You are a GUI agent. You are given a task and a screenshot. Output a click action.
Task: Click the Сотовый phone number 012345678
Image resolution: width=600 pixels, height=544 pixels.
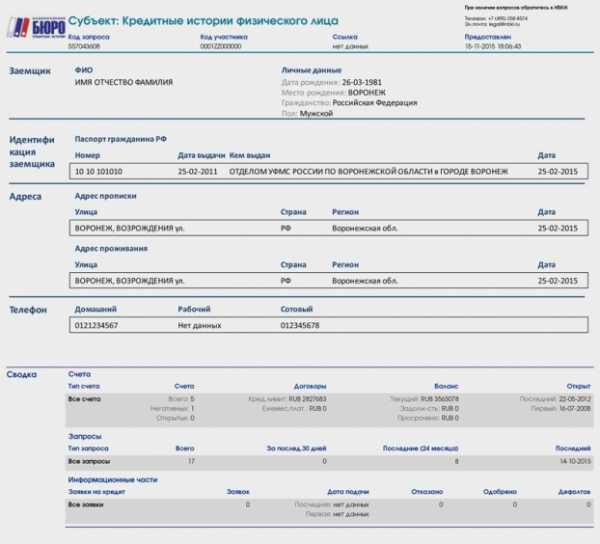pyautogui.click(x=300, y=325)
